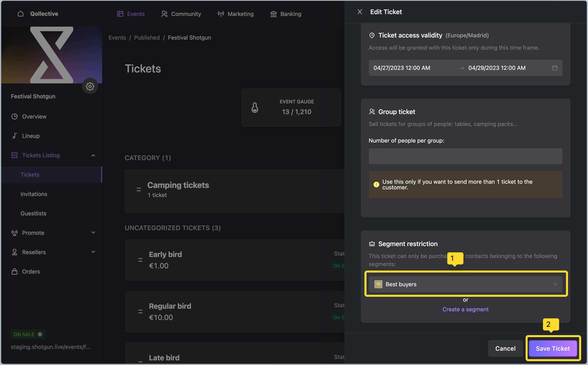Image resolution: width=588 pixels, height=365 pixels.
Task: Click the Tickets Listing ticket icon
Action: pyautogui.click(x=15, y=155)
